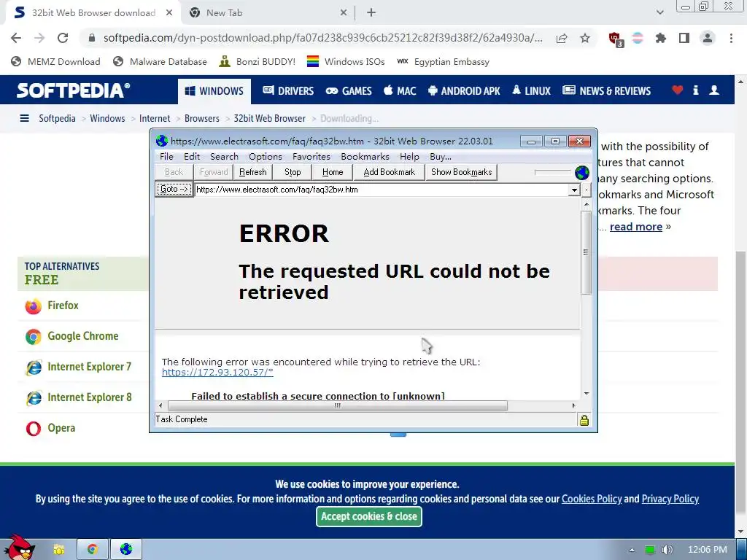This screenshot has height=560, width=747.
Task: Close the New Tab tab
Action: point(344,13)
